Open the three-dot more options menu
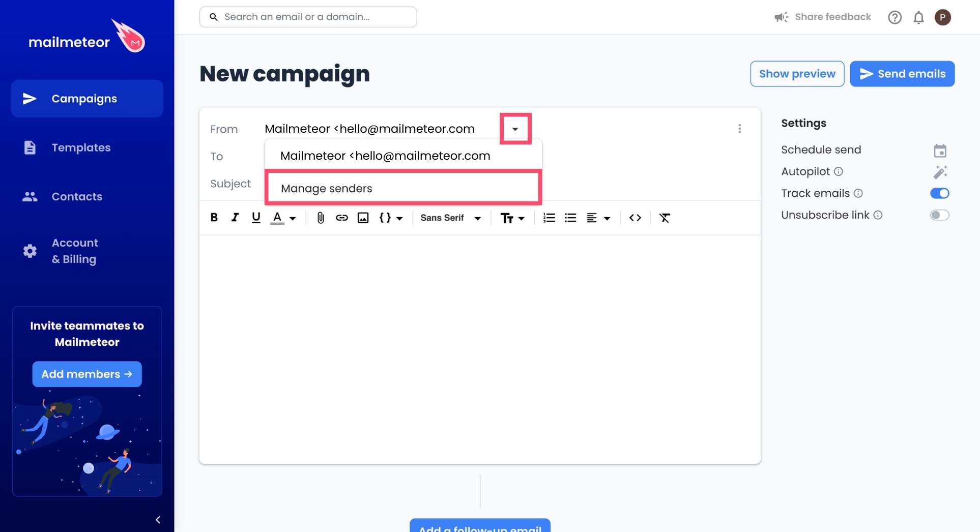Image resolution: width=980 pixels, height=532 pixels. [x=739, y=129]
